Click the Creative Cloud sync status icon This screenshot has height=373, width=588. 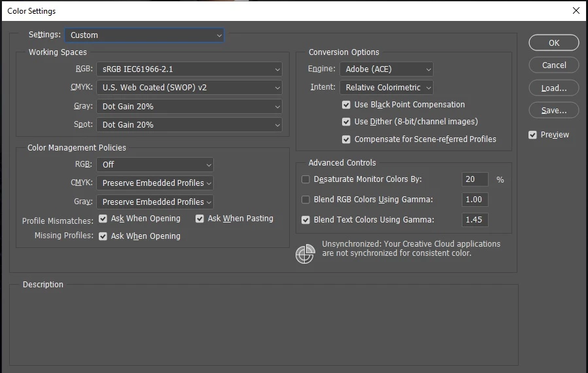[x=305, y=254]
